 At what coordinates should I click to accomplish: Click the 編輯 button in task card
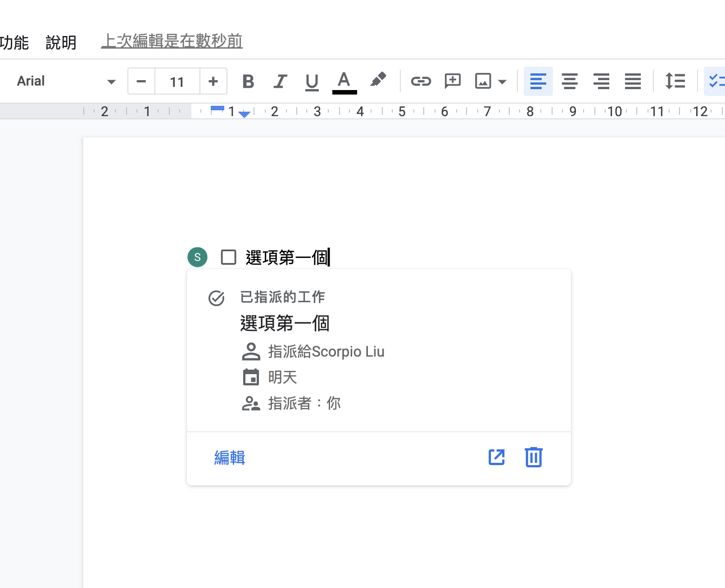tap(230, 457)
